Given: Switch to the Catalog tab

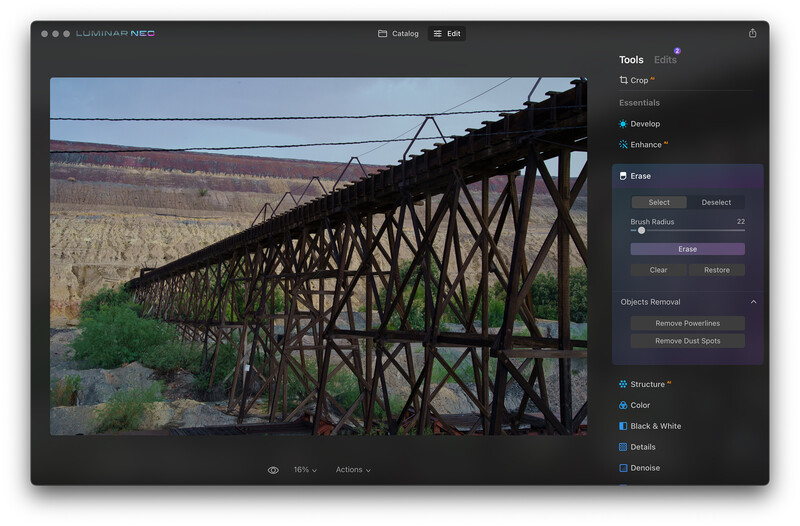Looking at the screenshot, I should 398,34.
